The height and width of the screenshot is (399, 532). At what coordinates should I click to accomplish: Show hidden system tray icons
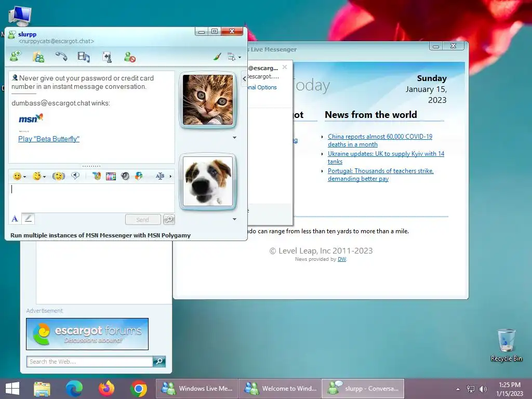pyautogui.click(x=458, y=389)
